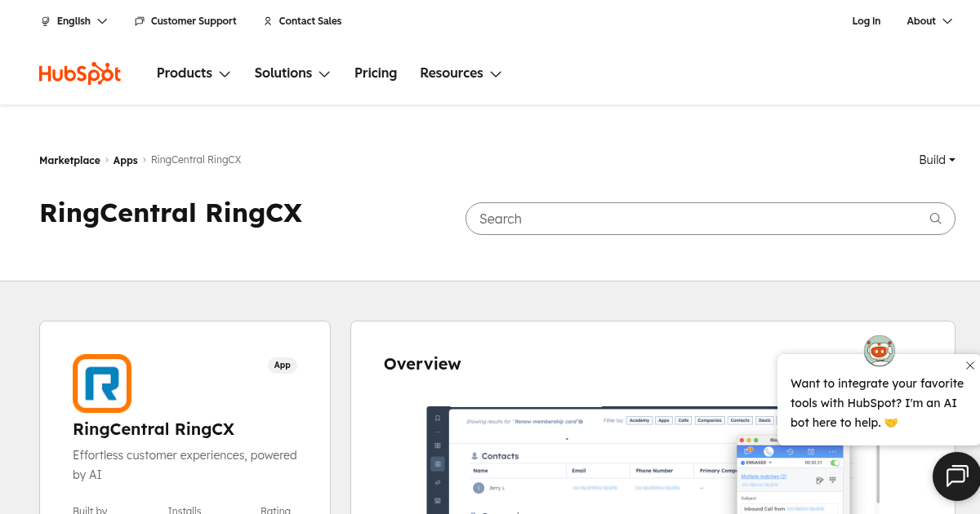Screen dimensions: 980x514
Task: Click the App badge label
Action: (283, 366)
